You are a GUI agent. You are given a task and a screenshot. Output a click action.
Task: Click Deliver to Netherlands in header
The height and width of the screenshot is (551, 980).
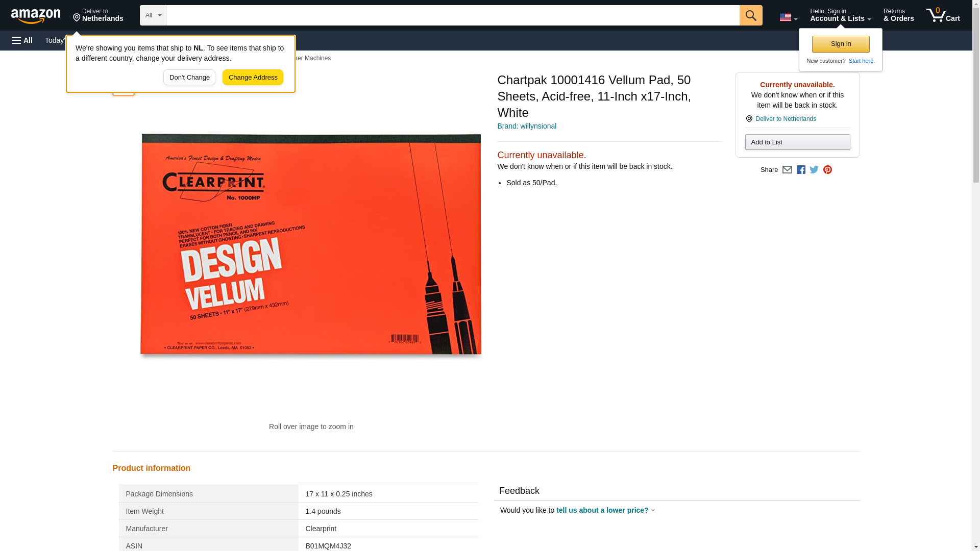click(x=98, y=15)
